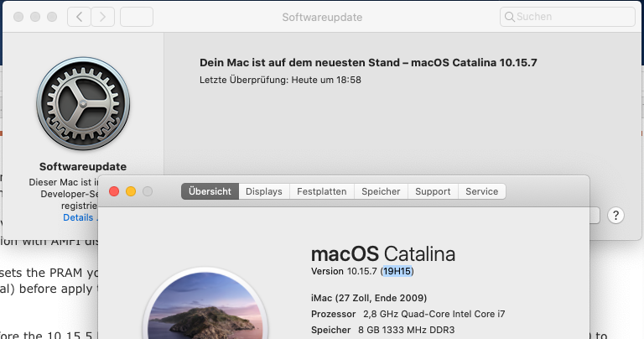Click the macOS Catalina heading
Viewport: 644px width, 339px height.
click(383, 254)
